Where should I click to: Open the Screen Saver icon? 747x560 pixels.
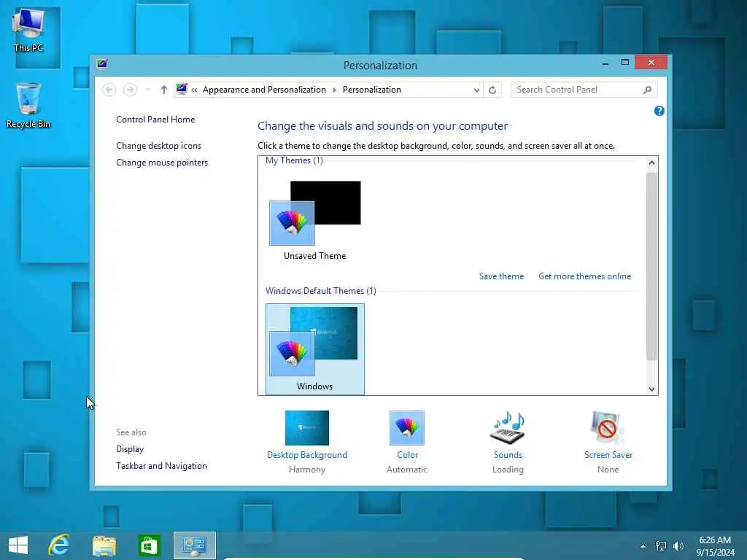(x=608, y=427)
